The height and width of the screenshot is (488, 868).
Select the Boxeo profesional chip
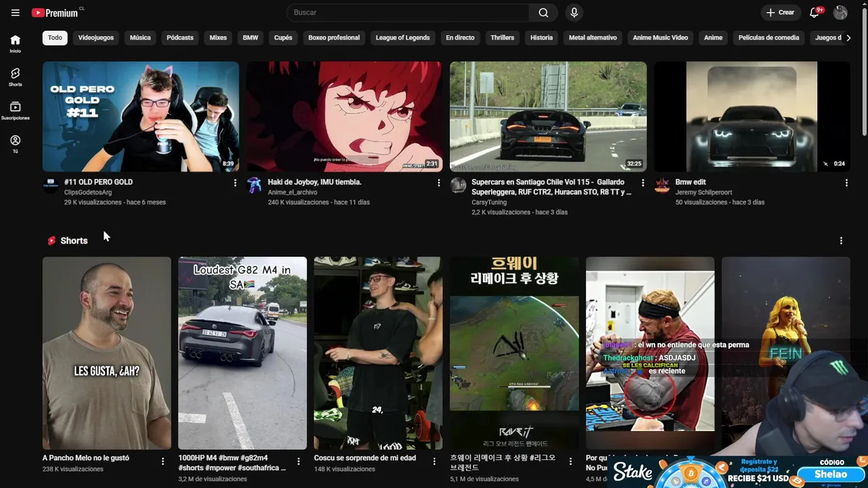tap(334, 38)
